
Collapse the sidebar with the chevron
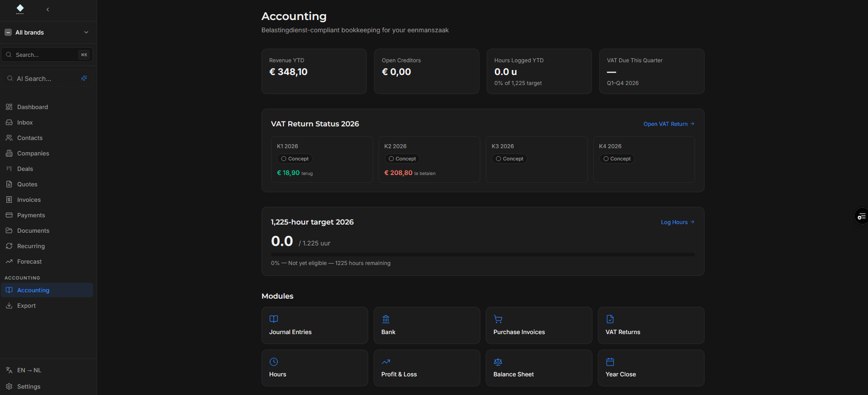click(x=48, y=10)
